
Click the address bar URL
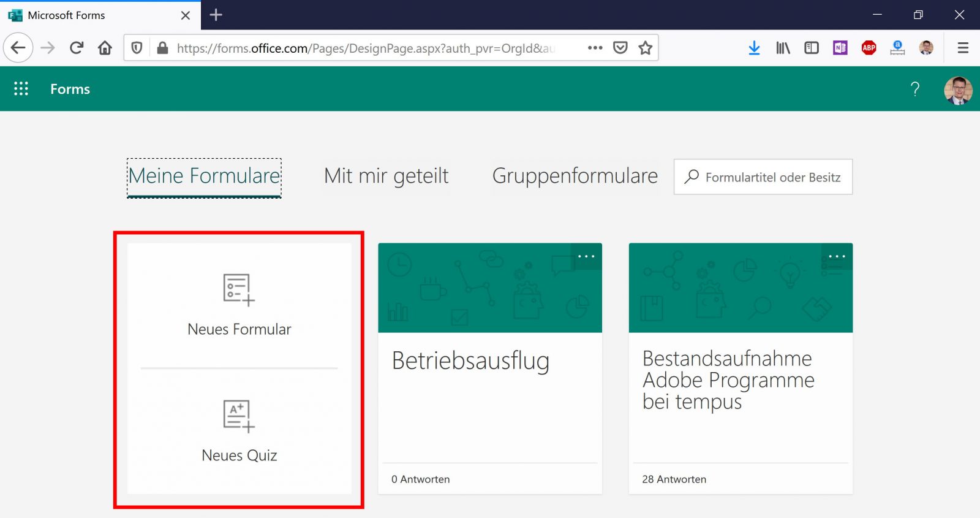coord(366,48)
